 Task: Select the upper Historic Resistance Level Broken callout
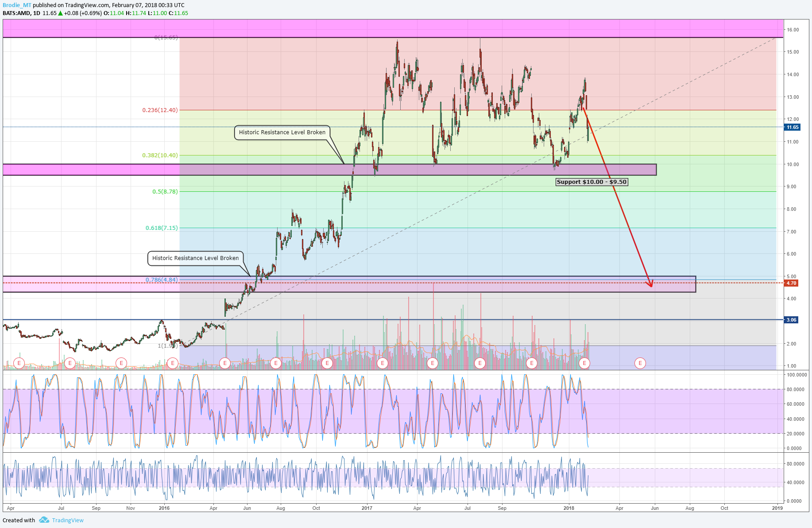[x=282, y=132]
